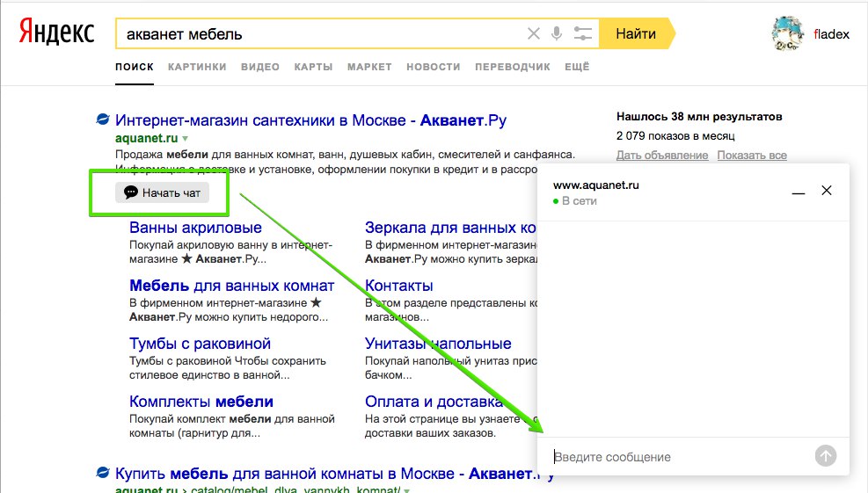Switch to the Карты tab

click(x=313, y=67)
